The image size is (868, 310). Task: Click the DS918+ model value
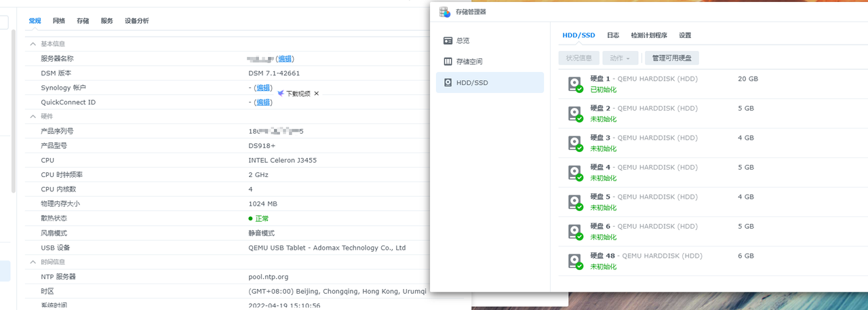point(262,146)
